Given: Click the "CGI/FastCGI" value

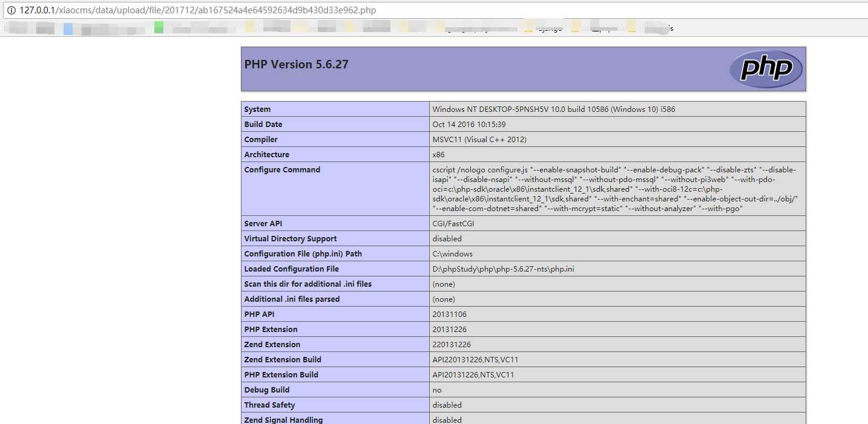Looking at the screenshot, I should [x=453, y=224].
